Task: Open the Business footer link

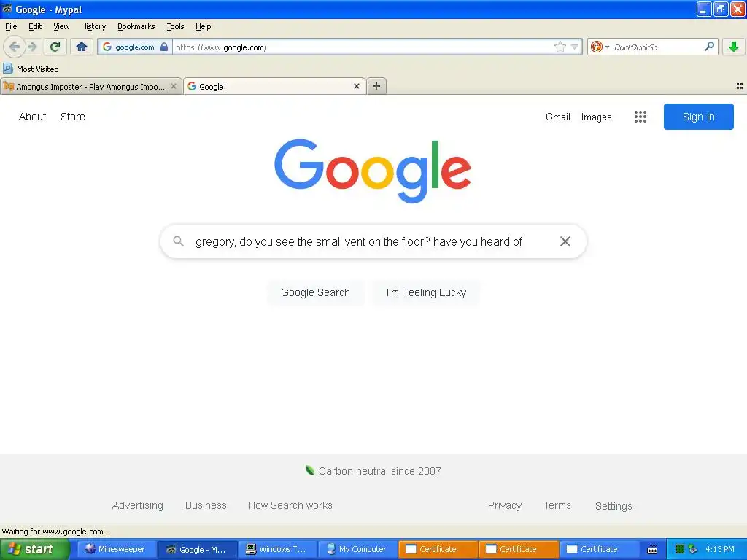Action: coord(206,505)
